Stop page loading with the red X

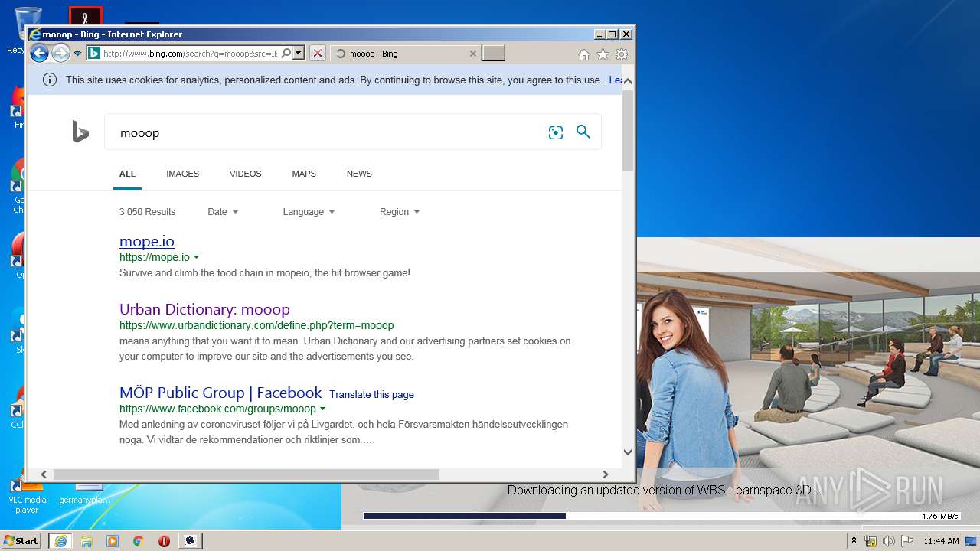point(318,54)
